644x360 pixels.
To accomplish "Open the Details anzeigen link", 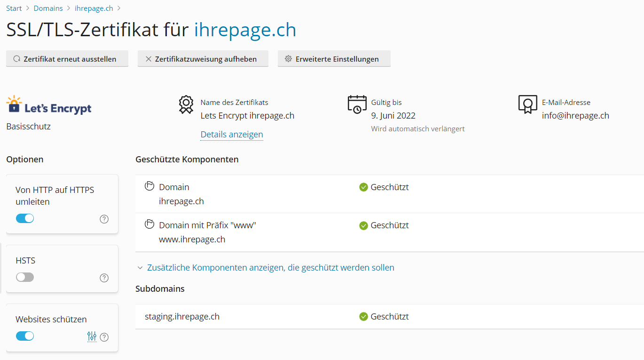I will [232, 135].
